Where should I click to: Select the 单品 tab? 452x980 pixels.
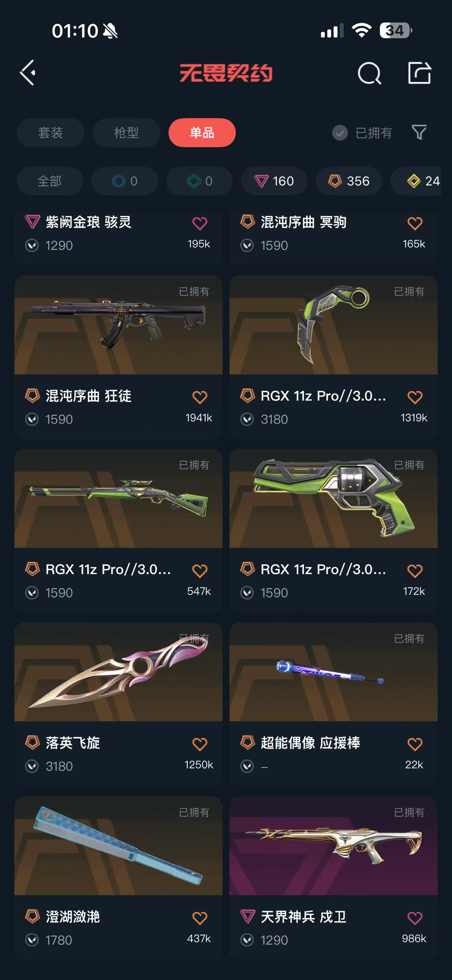[202, 133]
